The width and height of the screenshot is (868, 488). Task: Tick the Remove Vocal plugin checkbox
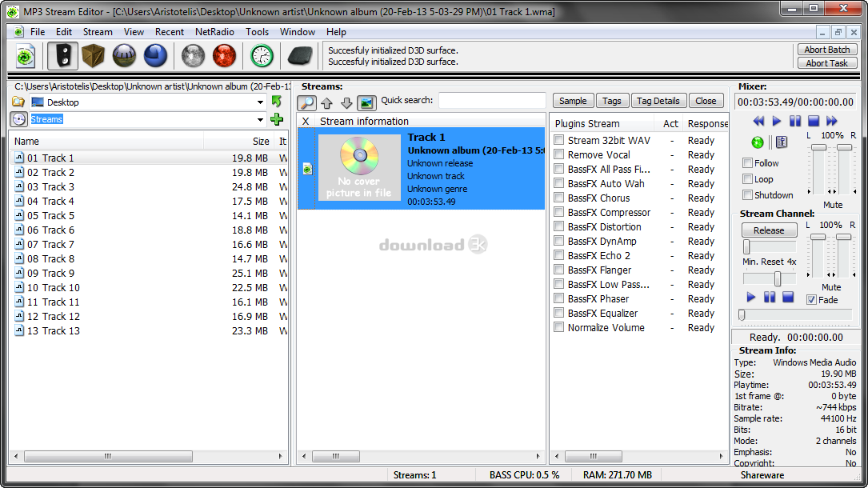(x=559, y=155)
